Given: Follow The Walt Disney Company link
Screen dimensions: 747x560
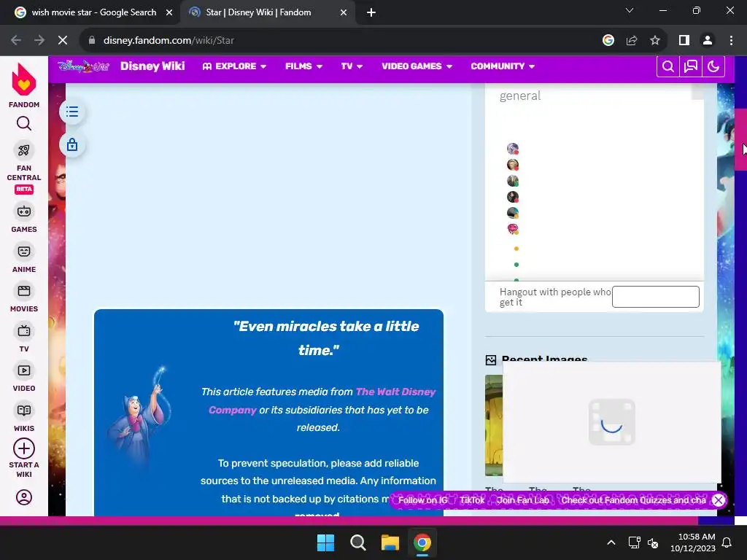Looking at the screenshot, I should [x=322, y=400].
